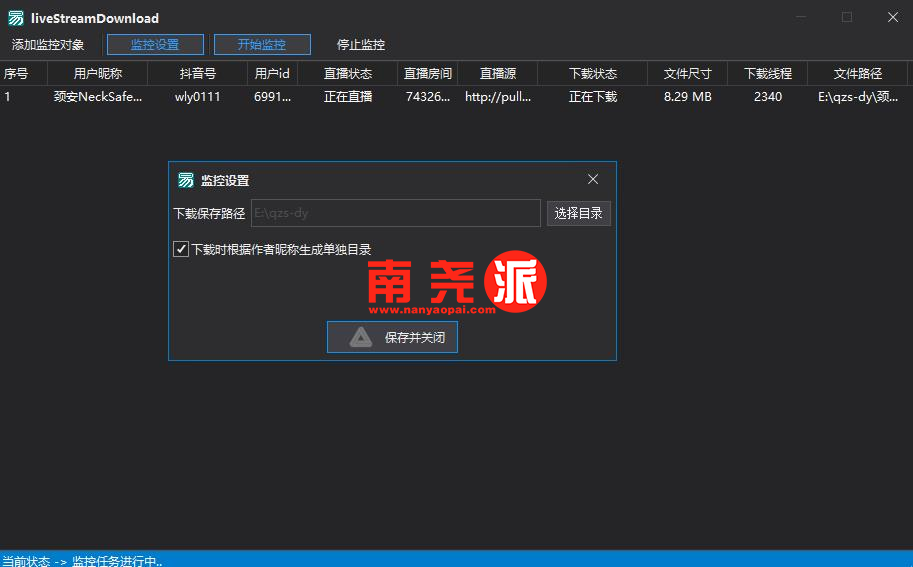
Task: Click 直播房间 column header
Action: 428,73
